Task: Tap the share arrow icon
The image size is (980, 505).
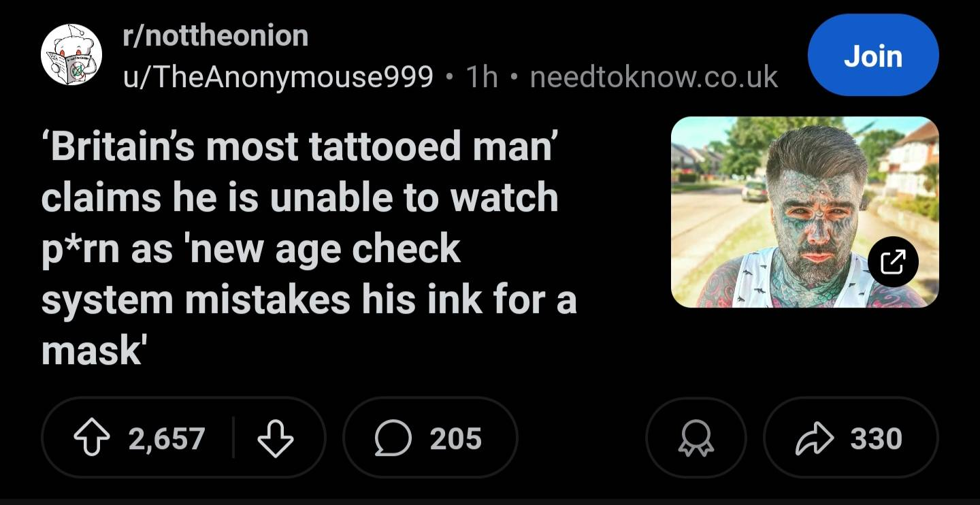Action: tap(814, 438)
